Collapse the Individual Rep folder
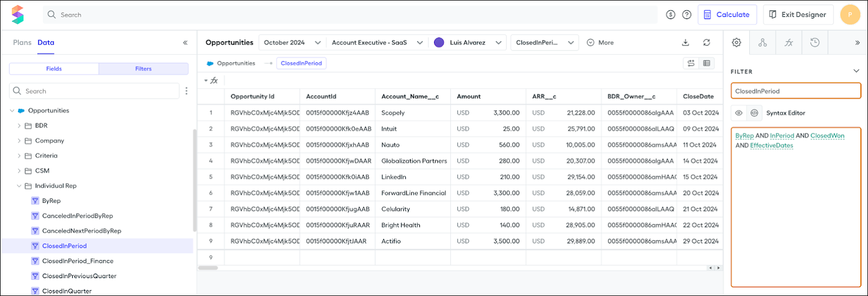868x296 pixels. (x=20, y=186)
